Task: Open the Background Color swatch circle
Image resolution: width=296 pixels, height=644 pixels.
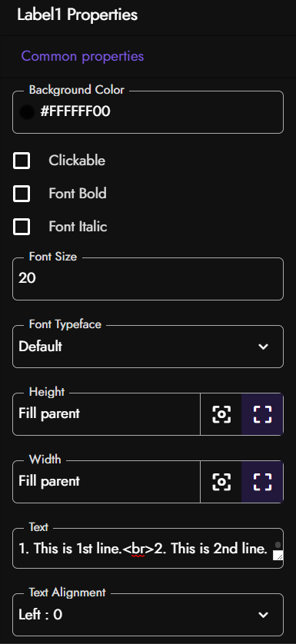Action: [x=27, y=112]
